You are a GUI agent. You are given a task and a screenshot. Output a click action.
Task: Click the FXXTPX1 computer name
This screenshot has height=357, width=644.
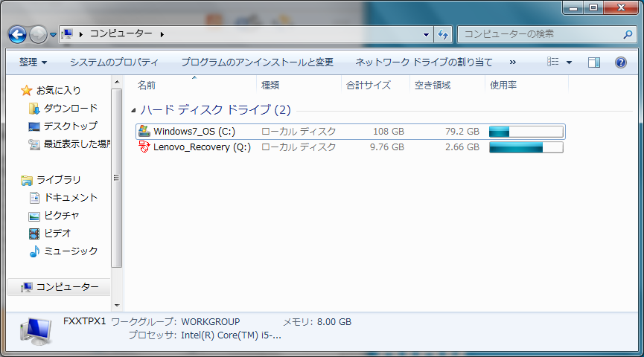click(85, 321)
